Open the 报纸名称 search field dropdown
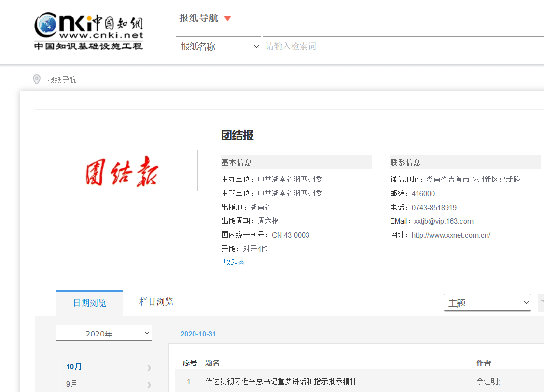This screenshot has height=392, width=544. click(x=218, y=46)
